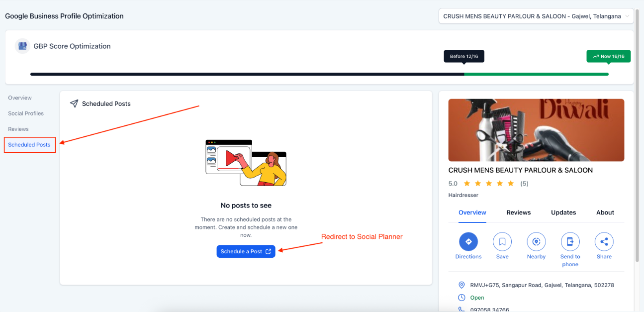Click the Send to phone icon

point(570,242)
